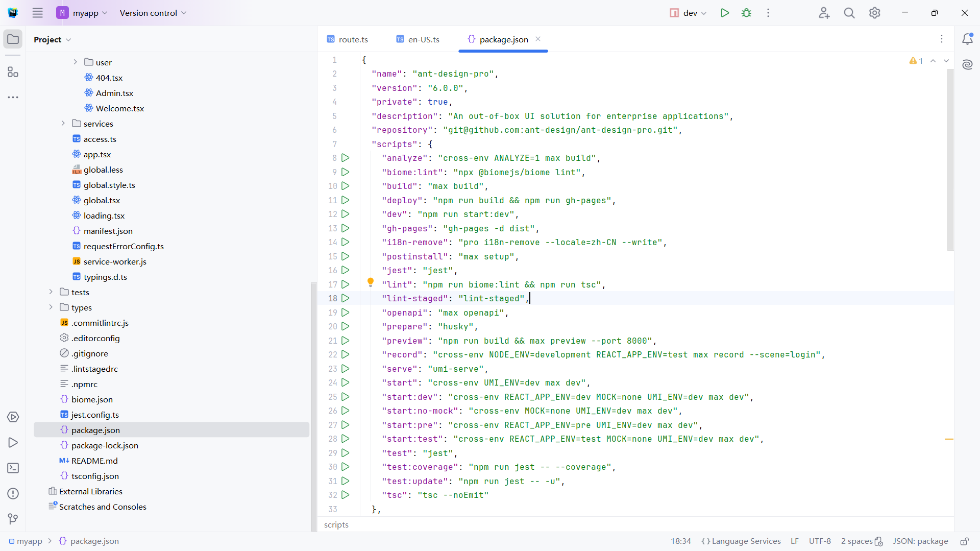The width and height of the screenshot is (980, 551).
Task: Open the Run tool window
Action: coord(13,443)
